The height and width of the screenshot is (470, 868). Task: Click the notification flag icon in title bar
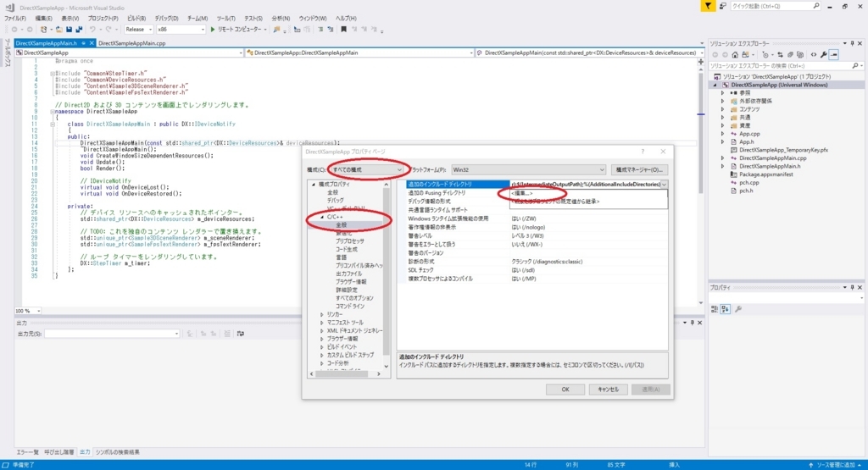click(708, 6)
